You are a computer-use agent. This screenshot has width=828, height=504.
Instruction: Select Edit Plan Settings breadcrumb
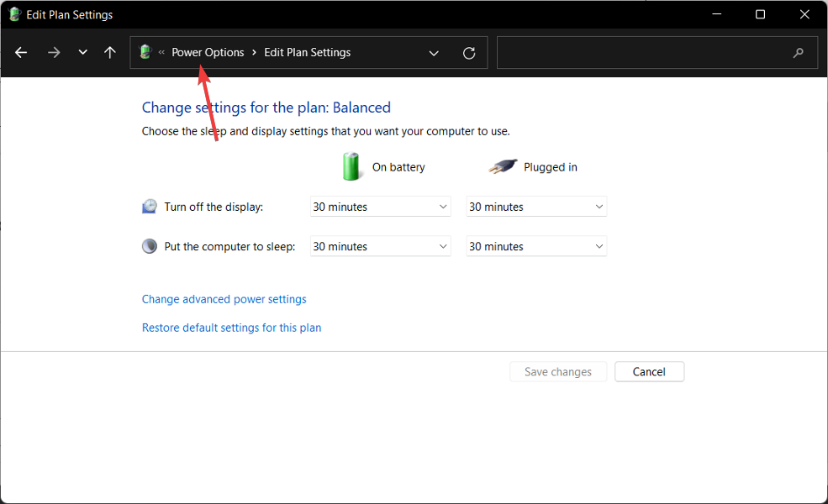pyautogui.click(x=308, y=52)
